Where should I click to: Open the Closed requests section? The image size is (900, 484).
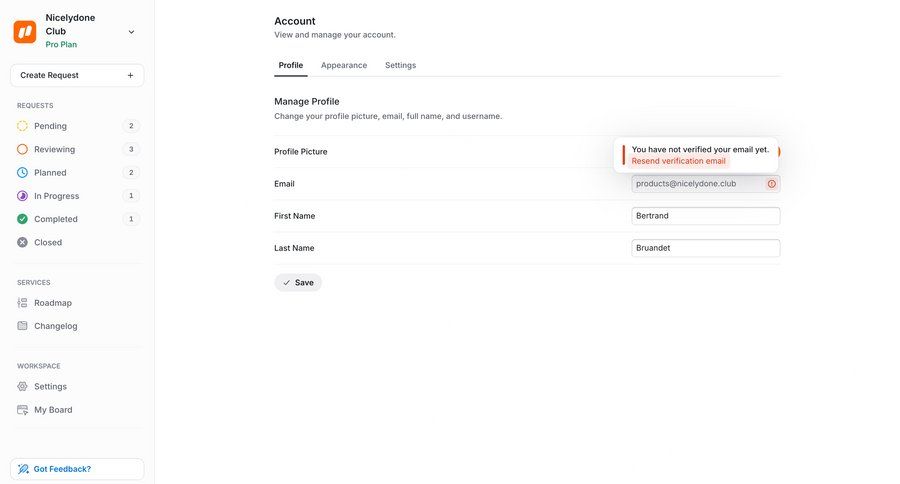pos(47,242)
